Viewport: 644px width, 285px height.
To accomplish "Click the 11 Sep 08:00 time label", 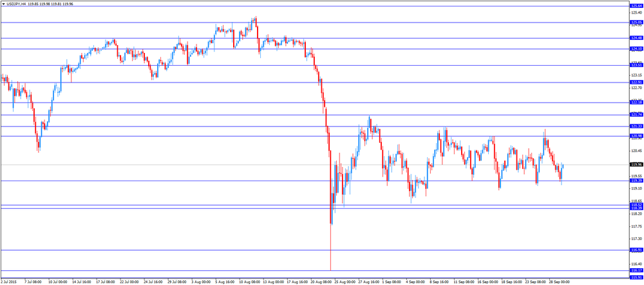I will coord(463,282).
